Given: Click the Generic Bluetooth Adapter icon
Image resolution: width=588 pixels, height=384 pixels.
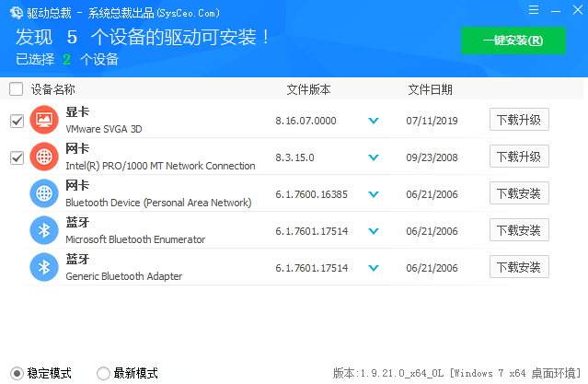Looking at the screenshot, I should click(x=43, y=267).
